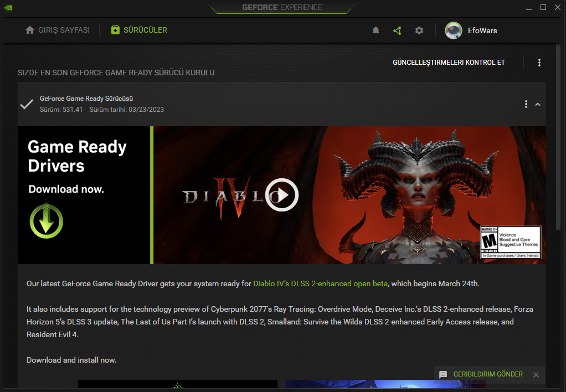566x392 pixels.
Task: Open the notifications bell icon
Action: pyautogui.click(x=376, y=30)
